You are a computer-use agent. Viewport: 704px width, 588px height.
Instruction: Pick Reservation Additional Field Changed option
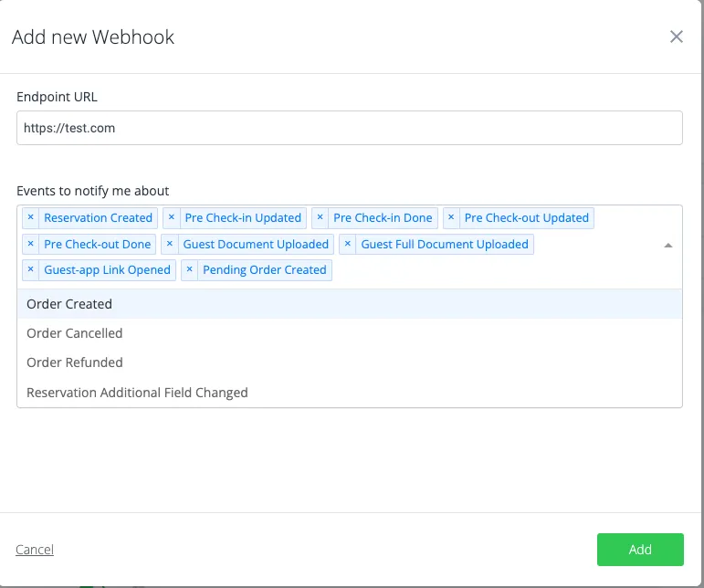pos(350,393)
